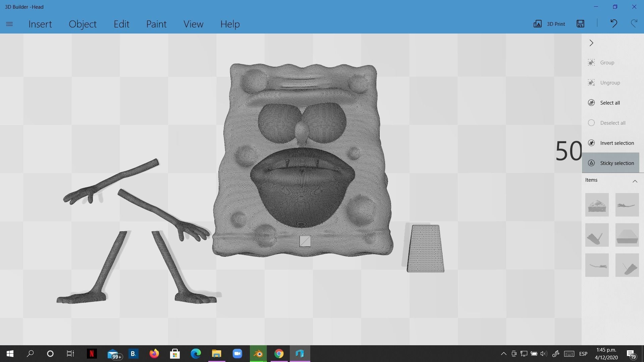
Task: Switch to Blender on the taskbar
Action: [258, 354]
